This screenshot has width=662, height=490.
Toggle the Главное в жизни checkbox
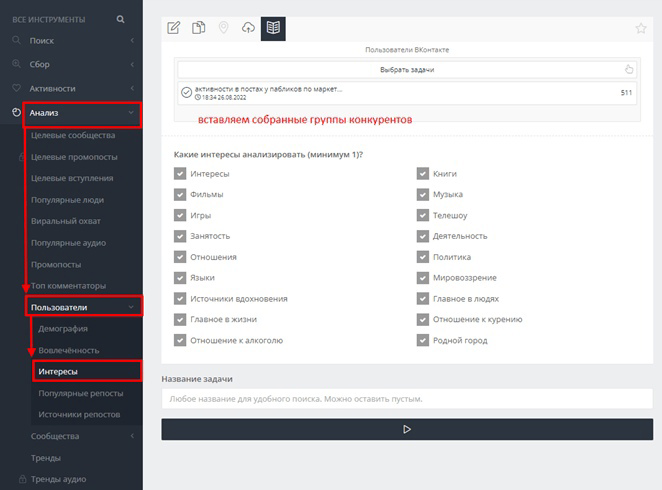[x=180, y=319]
